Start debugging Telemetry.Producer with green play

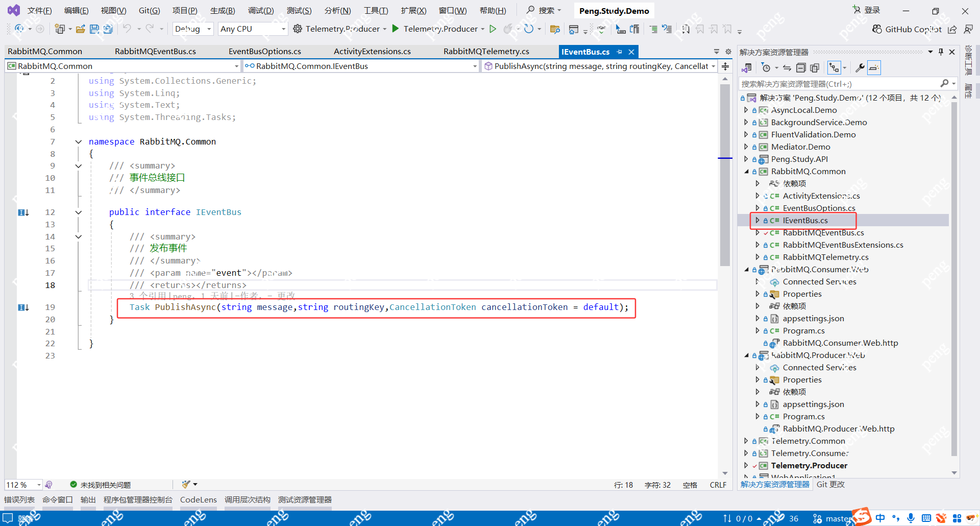coord(396,29)
